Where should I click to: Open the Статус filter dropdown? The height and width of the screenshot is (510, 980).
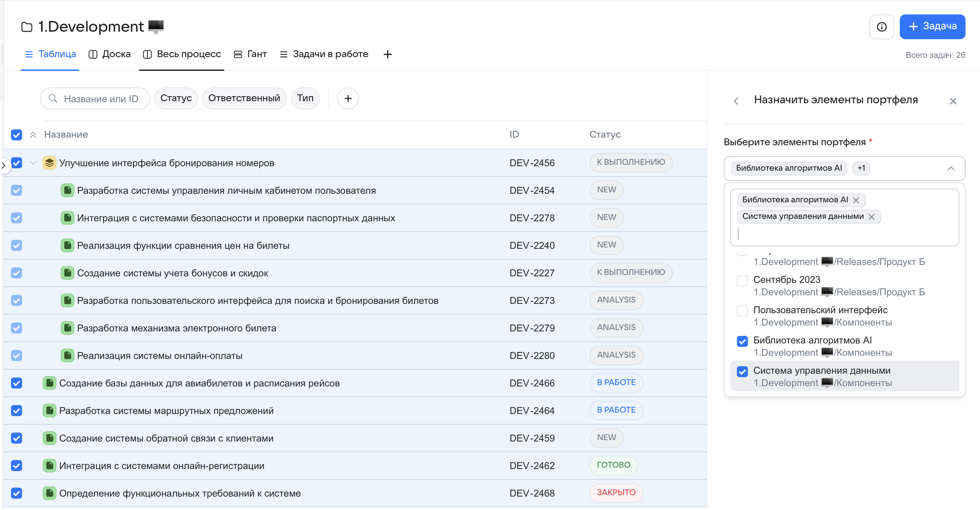click(176, 98)
